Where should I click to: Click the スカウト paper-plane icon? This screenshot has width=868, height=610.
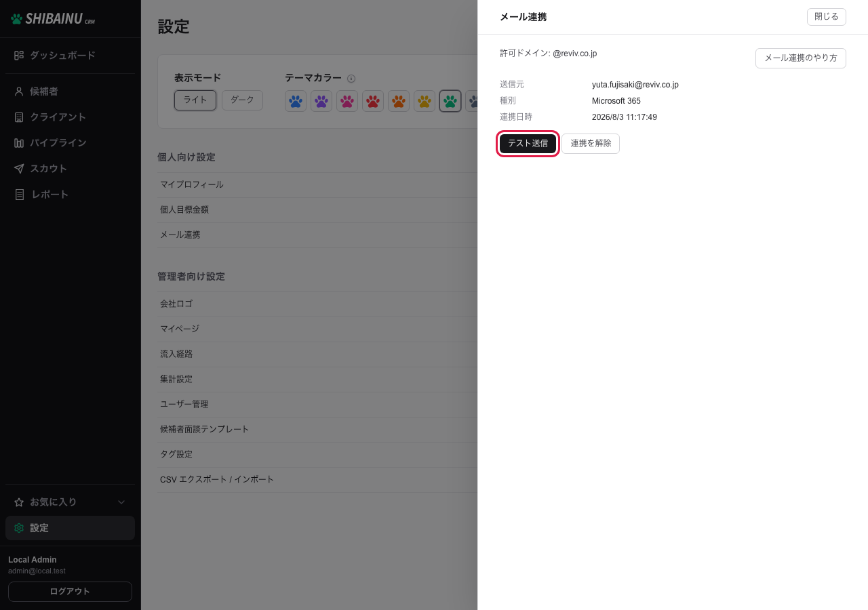[19, 169]
